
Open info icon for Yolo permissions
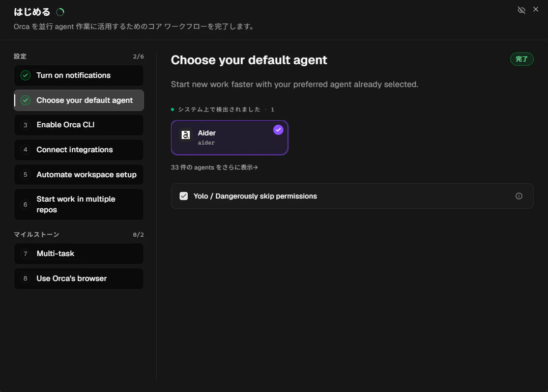click(x=518, y=196)
